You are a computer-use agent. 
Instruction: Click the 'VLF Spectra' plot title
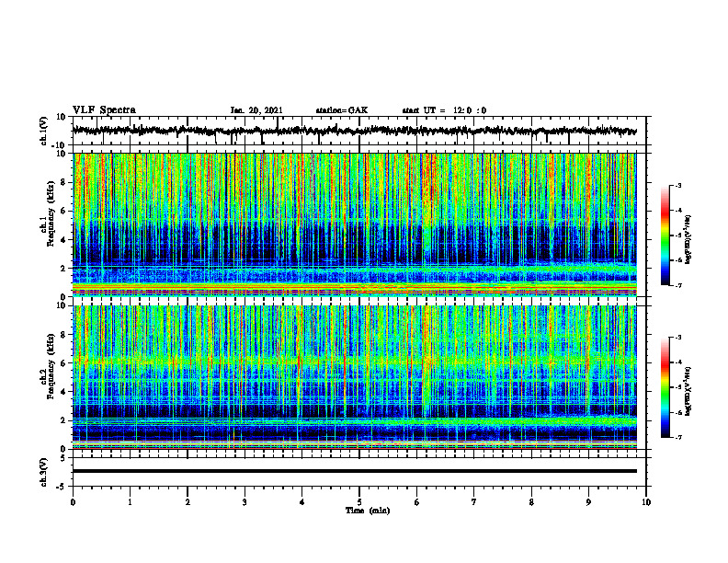click(x=104, y=110)
